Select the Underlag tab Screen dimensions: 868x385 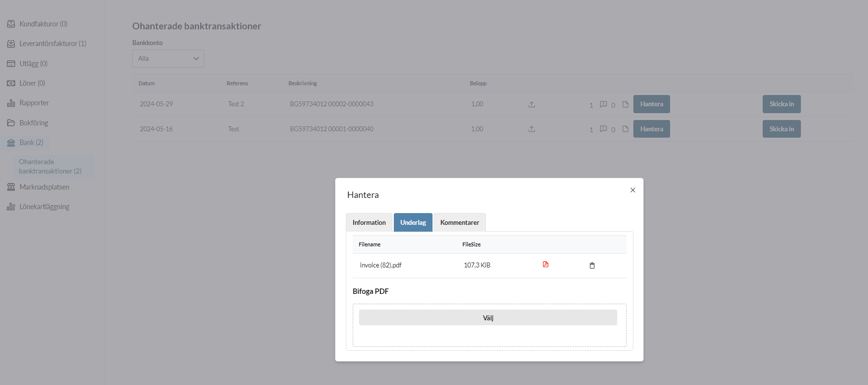pyautogui.click(x=413, y=222)
